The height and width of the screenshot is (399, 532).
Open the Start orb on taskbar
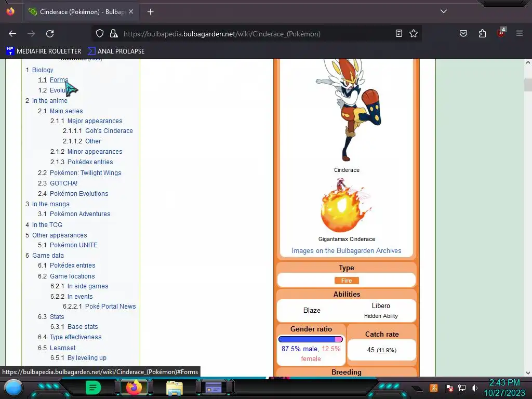[14, 388]
